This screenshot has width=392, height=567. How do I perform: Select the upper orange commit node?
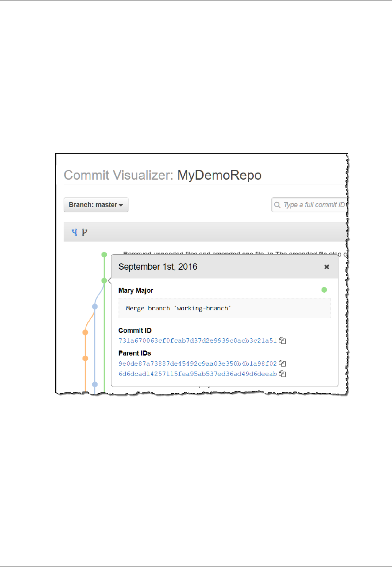click(85, 332)
